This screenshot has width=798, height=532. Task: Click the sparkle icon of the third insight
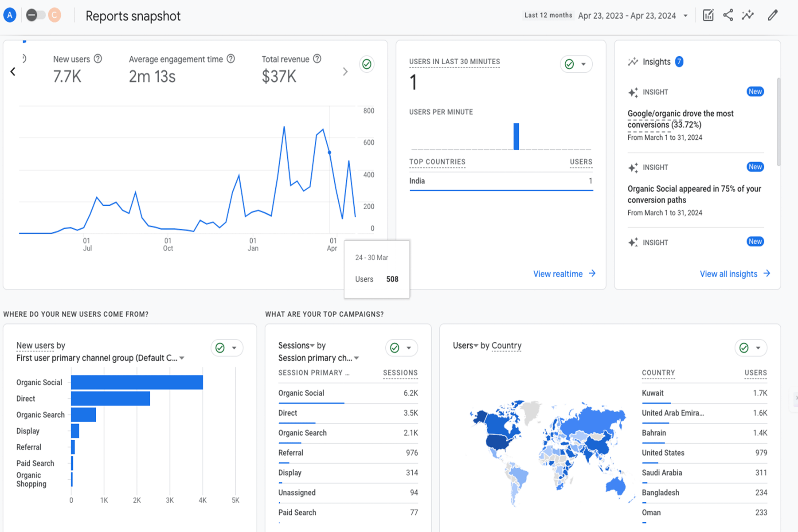pyautogui.click(x=633, y=243)
